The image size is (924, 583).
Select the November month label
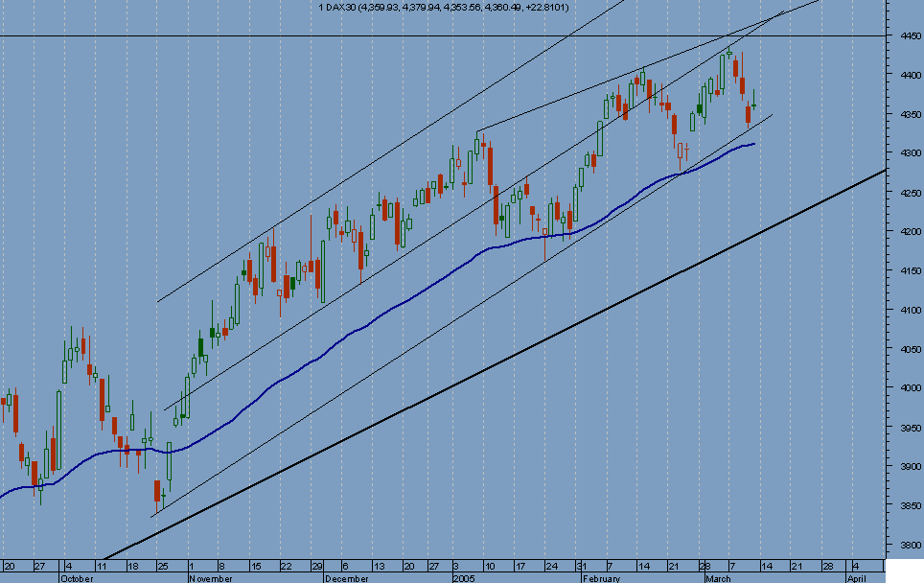[x=211, y=578]
